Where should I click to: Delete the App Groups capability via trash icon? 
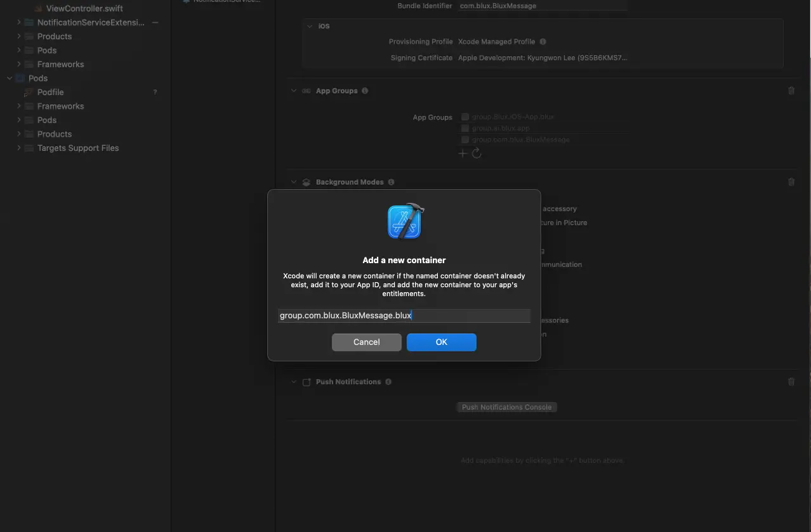(x=791, y=91)
